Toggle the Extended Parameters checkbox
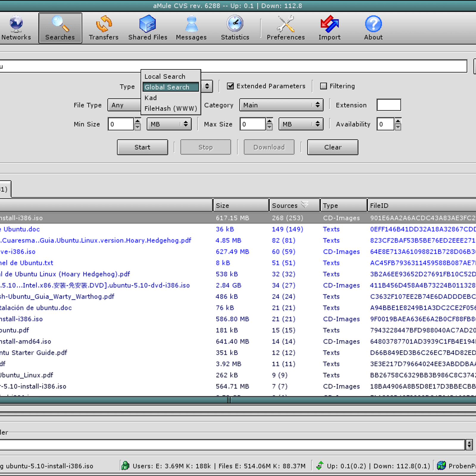 230,86
